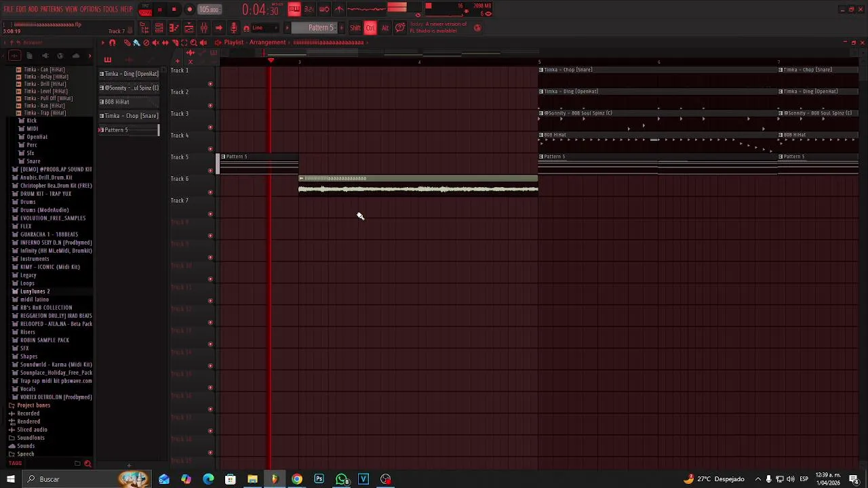Toggle the Alt key indicator
Viewport: 868px width, 488px height.
385,28
